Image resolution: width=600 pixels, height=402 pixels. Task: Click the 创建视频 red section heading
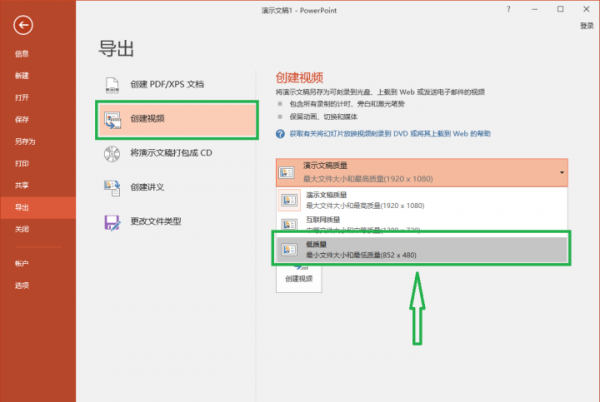[x=299, y=78]
